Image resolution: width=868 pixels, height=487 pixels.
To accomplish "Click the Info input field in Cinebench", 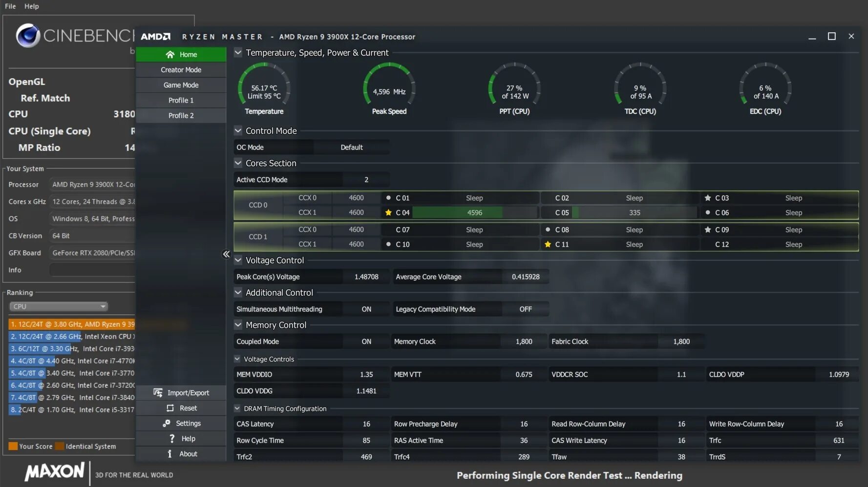I will click(92, 270).
